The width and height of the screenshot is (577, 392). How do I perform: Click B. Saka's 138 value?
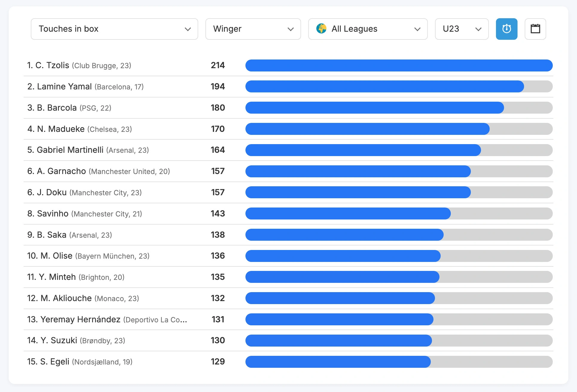(x=218, y=235)
